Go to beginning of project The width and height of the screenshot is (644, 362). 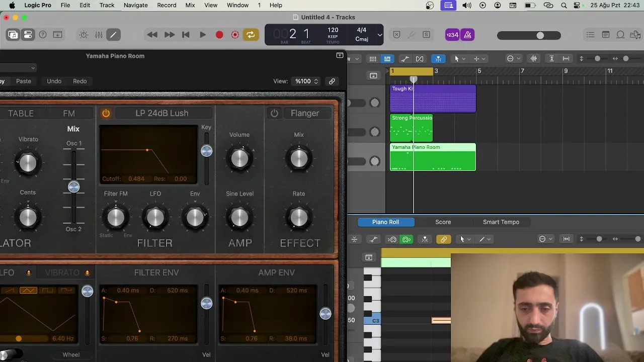186,35
